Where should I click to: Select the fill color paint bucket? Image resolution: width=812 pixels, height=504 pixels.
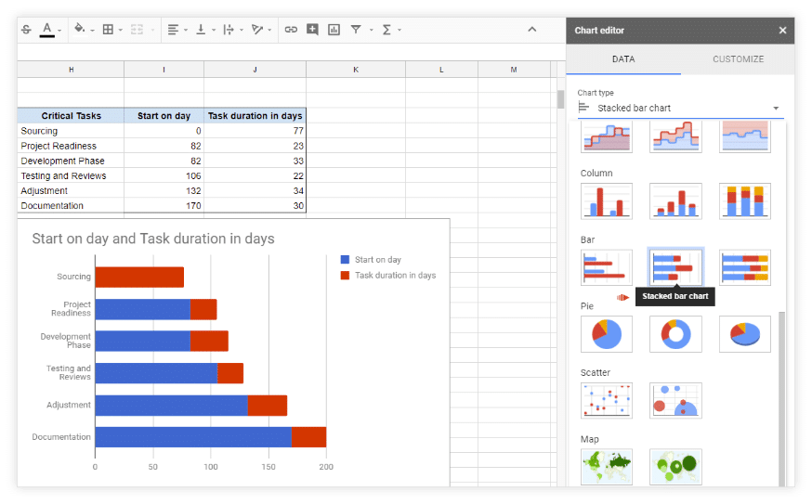[79, 30]
